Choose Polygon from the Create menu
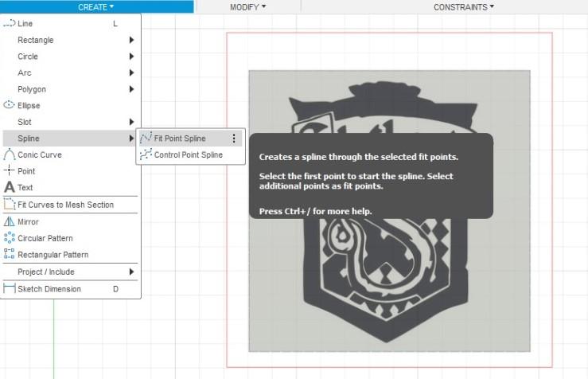588x379 pixels. (x=32, y=89)
